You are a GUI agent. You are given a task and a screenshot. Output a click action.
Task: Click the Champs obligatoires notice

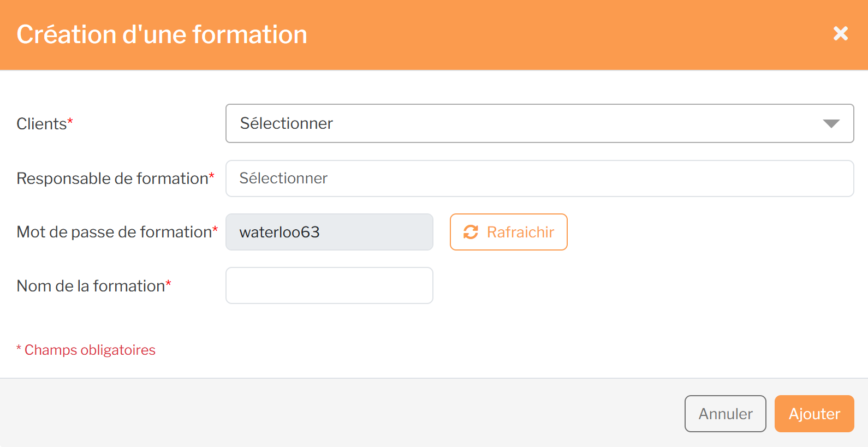[x=86, y=350]
